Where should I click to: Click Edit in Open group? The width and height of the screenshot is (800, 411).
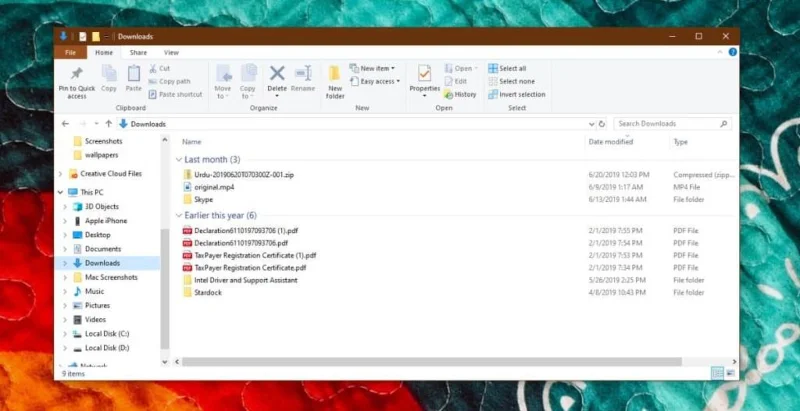(x=456, y=81)
